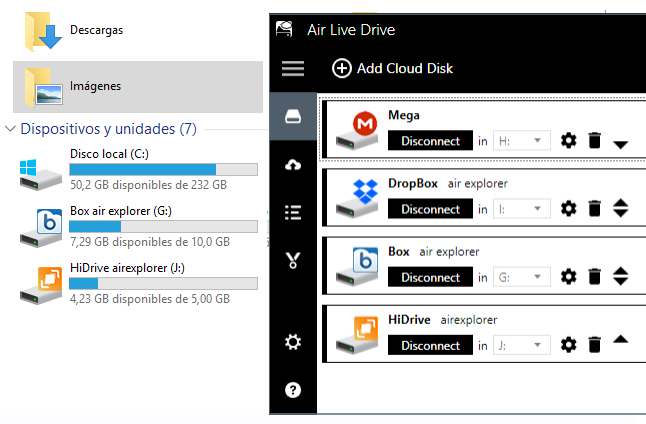Screen dimensions: 646x424
Task: Click the HiDrive airexplorer (J:) usage bar
Action: [164, 283]
